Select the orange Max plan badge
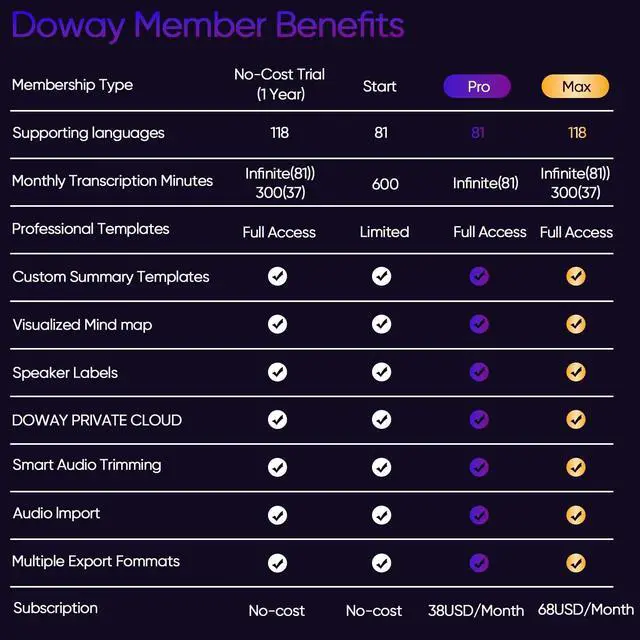 (575, 87)
